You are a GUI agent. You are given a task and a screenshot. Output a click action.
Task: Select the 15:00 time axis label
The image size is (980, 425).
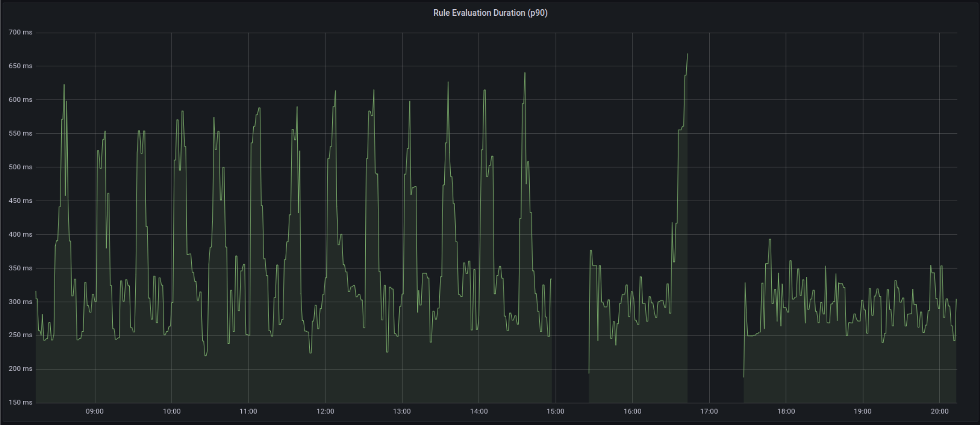(x=555, y=411)
